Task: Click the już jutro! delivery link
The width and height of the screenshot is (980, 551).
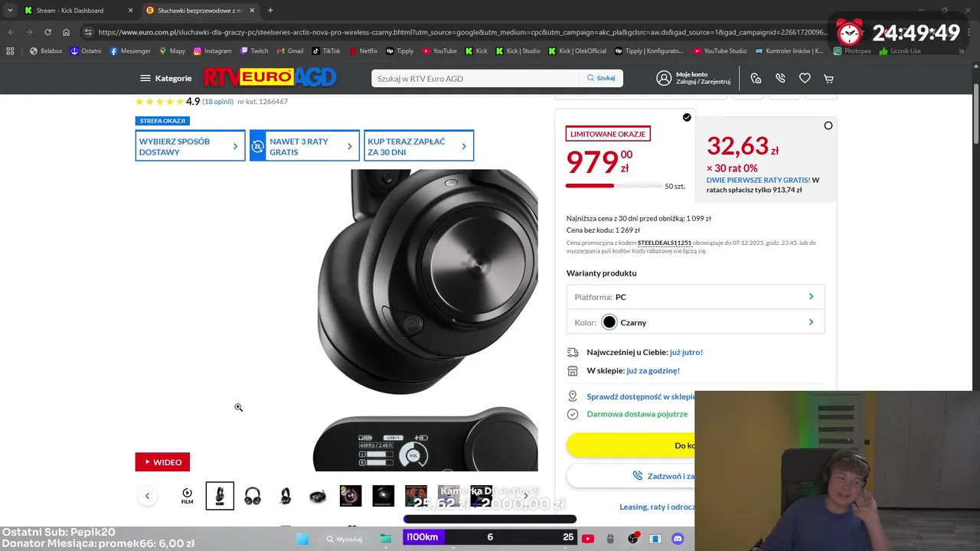Action: (x=686, y=352)
